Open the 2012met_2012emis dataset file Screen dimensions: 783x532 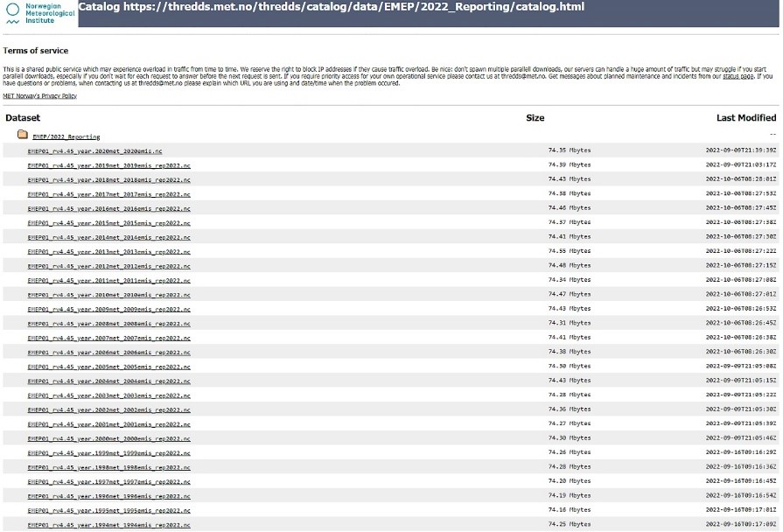(x=108, y=266)
